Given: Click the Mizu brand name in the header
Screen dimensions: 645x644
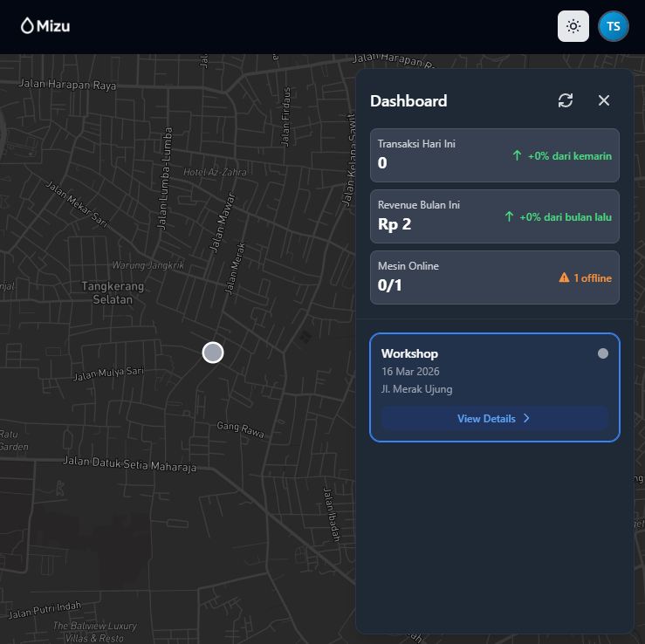Looking at the screenshot, I should [53, 26].
